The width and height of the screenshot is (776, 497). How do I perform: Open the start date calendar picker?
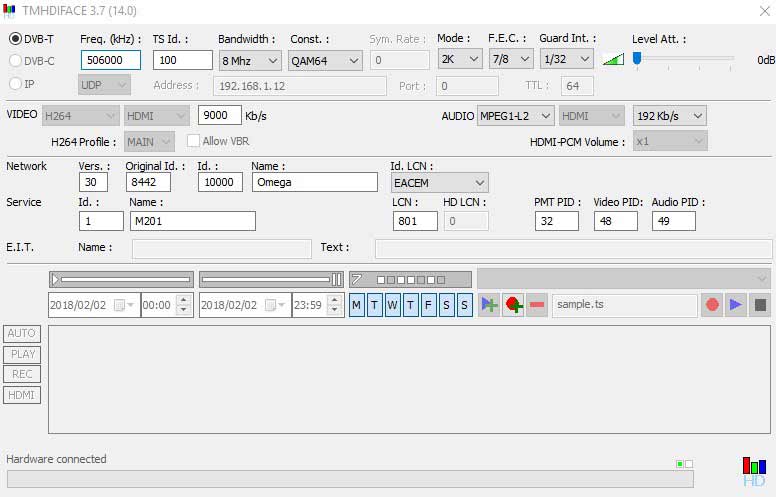coord(121,305)
